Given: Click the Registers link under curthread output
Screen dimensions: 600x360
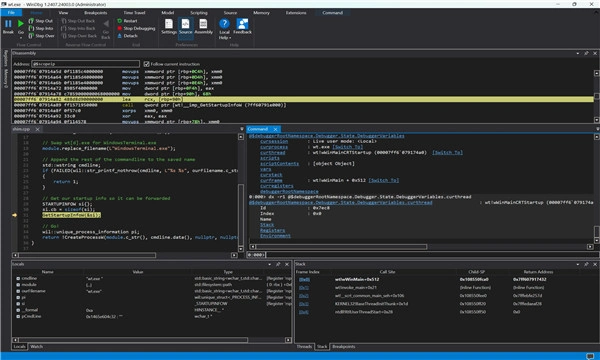Looking at the screenshot, I should (x=272, y=230).
